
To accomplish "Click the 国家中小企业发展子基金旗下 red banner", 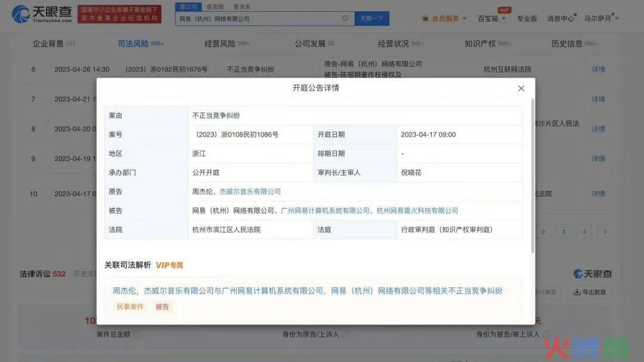I will coord(119,14).
